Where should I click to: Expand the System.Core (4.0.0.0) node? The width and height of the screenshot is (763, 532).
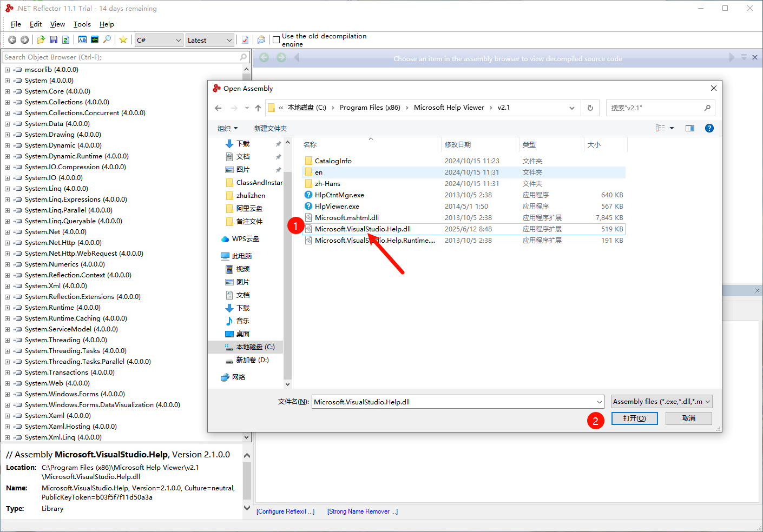(x=8, y=91)
